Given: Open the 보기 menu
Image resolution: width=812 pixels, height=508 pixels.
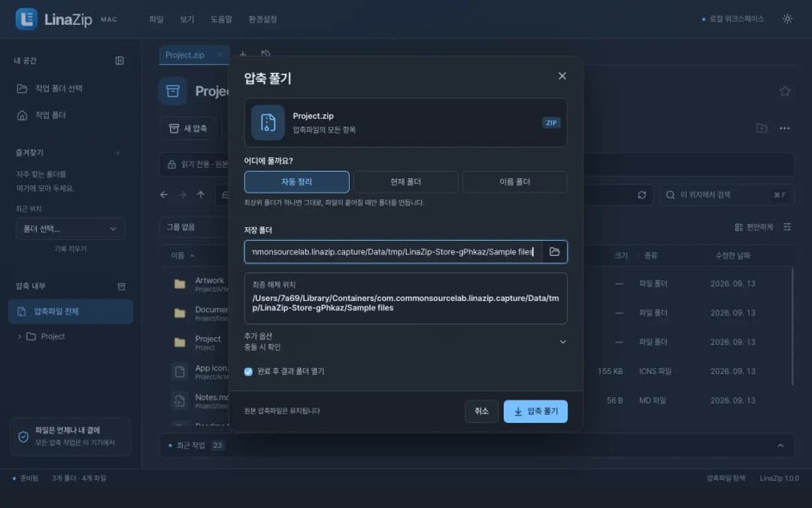Looking at the screenshot, I should click(x=187, y=19).
